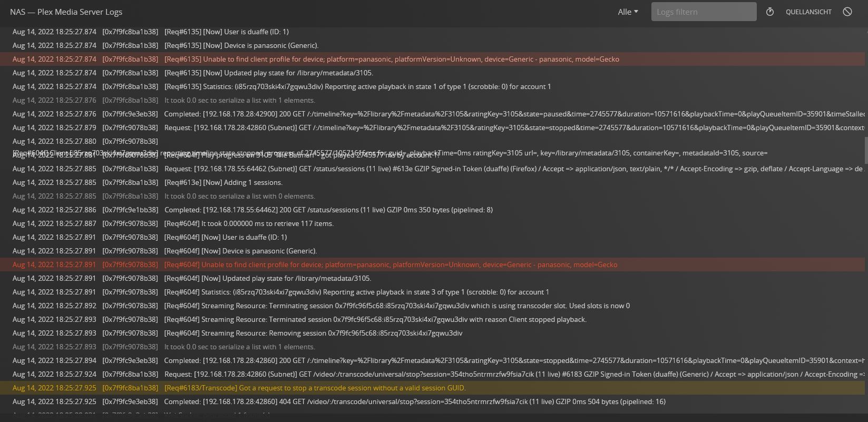Screen dimensions: 868x422
Task: Click timestamp Aug 14, 2022 18:25:27.892
Action: (54, 306)
